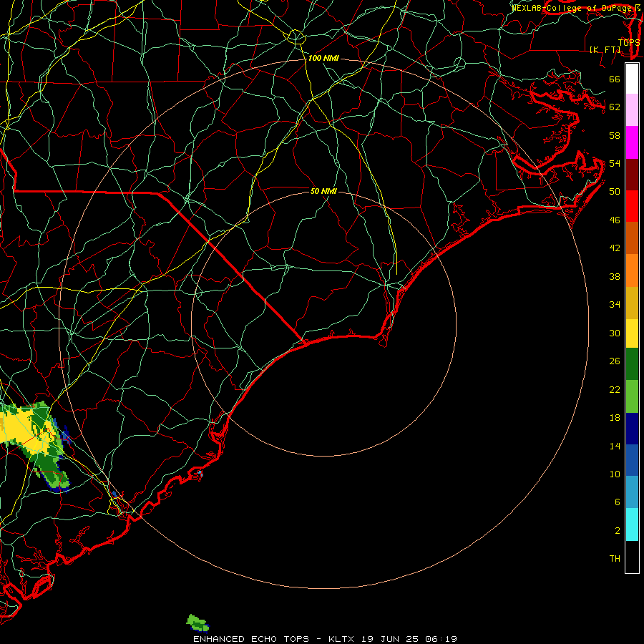
Task: Click the white 66 kft color swatch
Action: [x=632, y=79]
